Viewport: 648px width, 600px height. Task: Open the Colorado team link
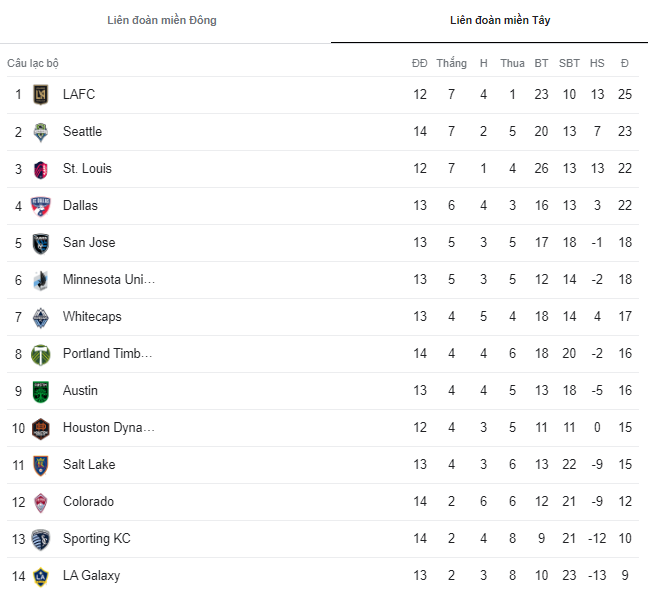pos(88,501)
